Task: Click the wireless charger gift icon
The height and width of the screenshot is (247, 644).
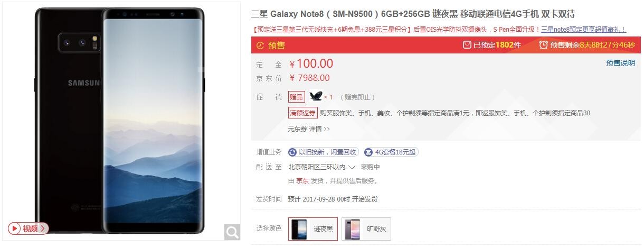Action: click(316, 97)
